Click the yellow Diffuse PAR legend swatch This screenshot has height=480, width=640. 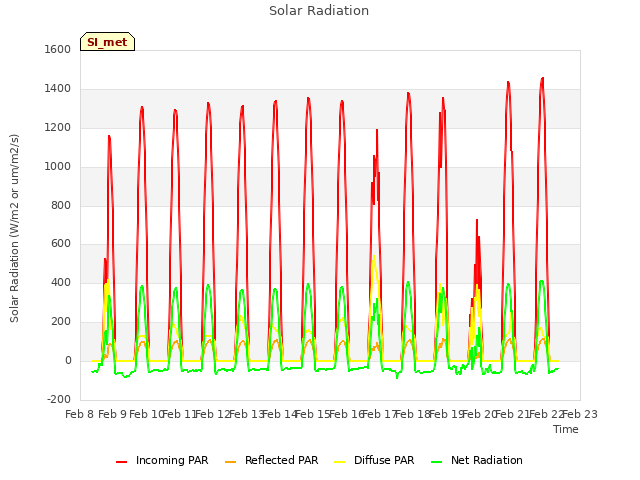(340, 462)
